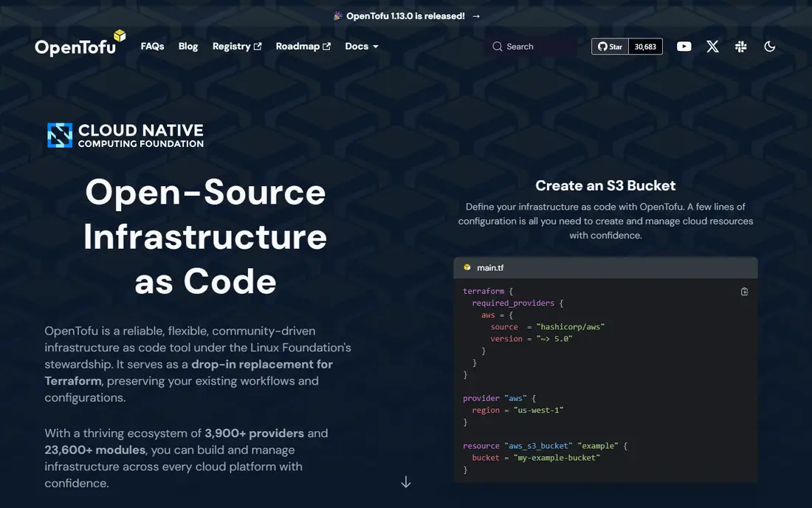Click "drop-in replacement for Terraform" bold text
Screen dimensions: 812x508
188,372
